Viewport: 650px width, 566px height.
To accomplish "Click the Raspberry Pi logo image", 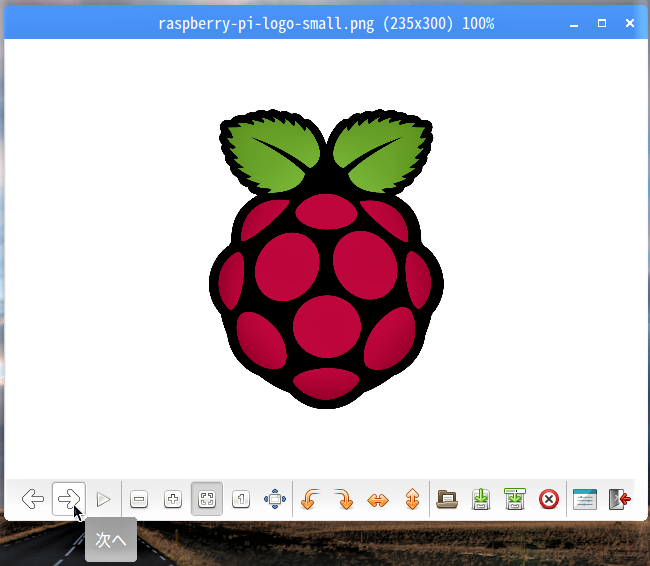I will pyautogui.click(x=326, y=259).
